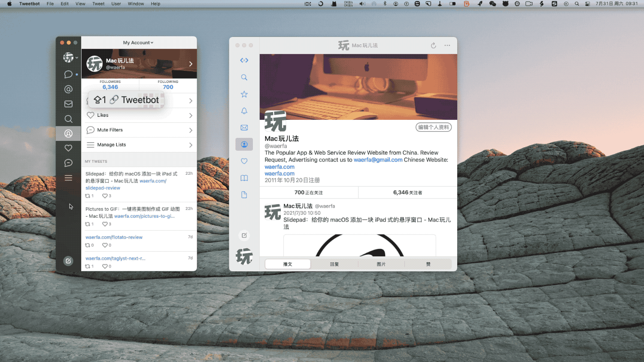Click compose pencil icon in right window sidebar

tap(244, 235)
